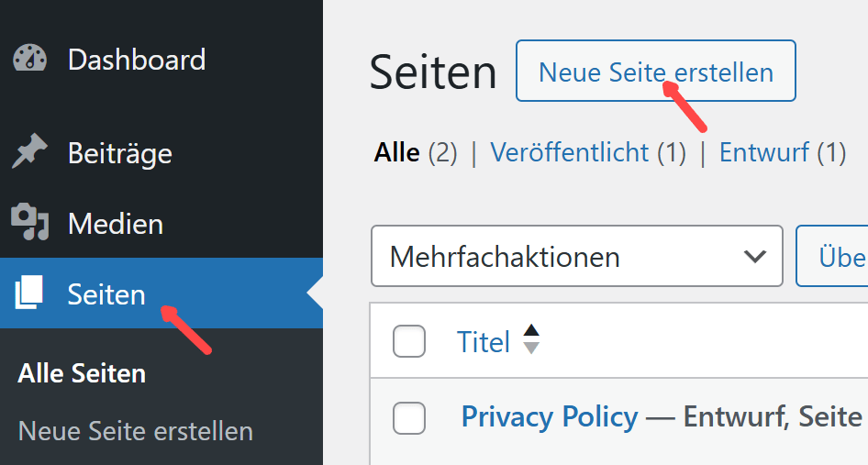Click the ascending sort arrow beside Titel
The image size is (868, 465).
point(531,332)
